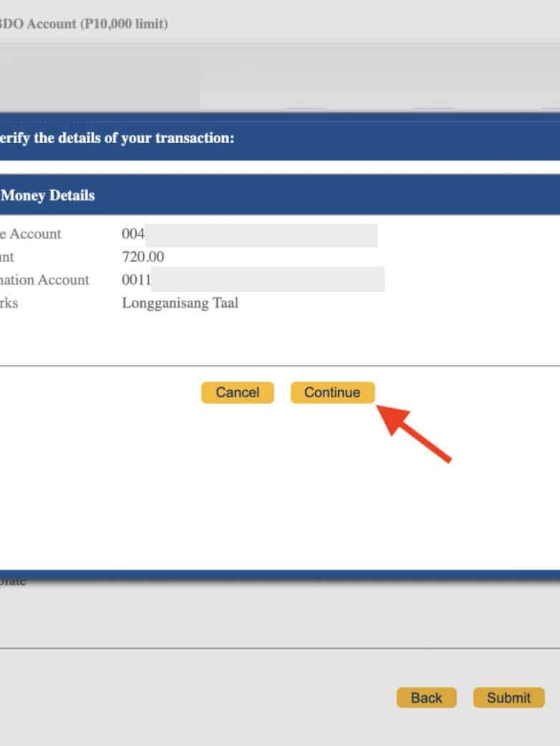Select the source account number starting 004
This screenshot has width=560, height=746.
click(x=134, y=234)
